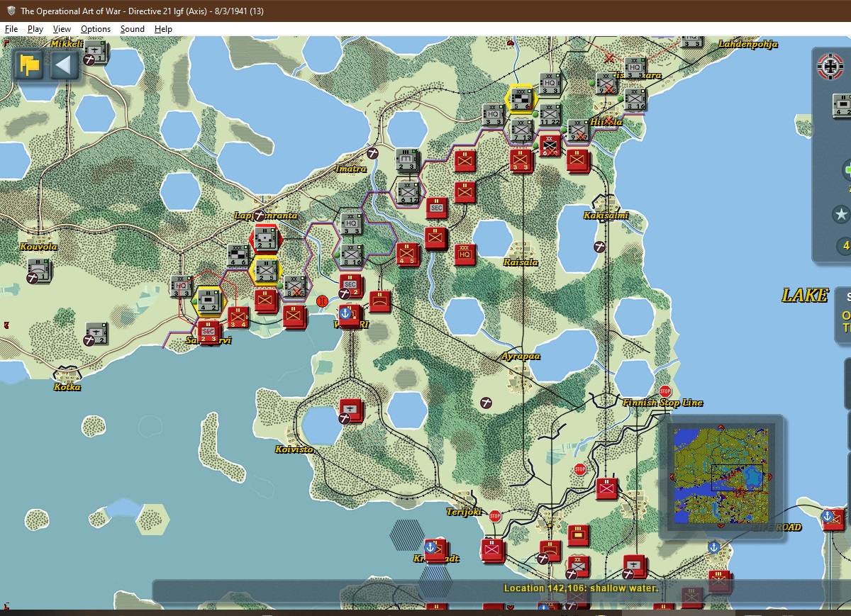The width and height of the screenshot is (851, 616).
Task: Click the Finnish Stop Line label
Action: pos(662,403)
